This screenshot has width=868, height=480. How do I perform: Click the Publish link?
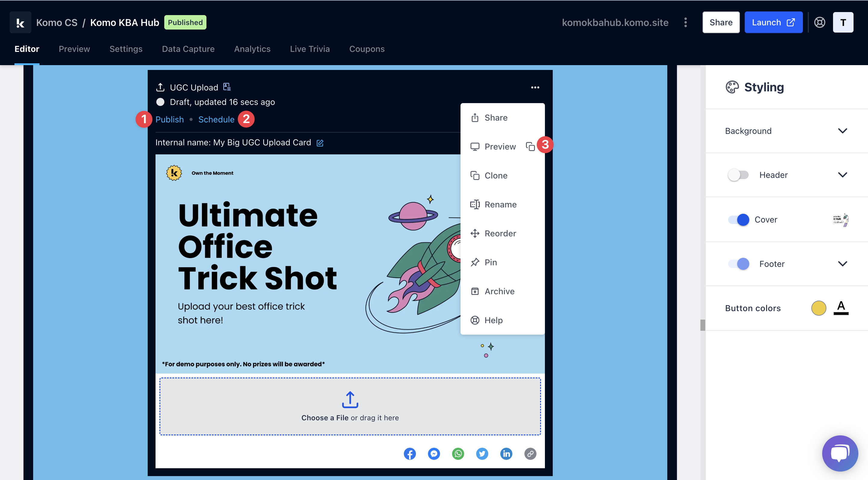point(169,119)
